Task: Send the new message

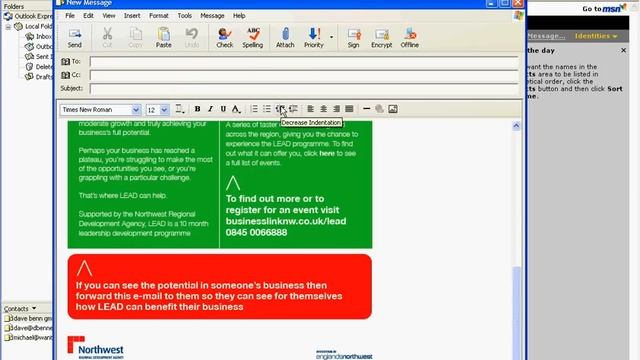Action: point(75,38)
